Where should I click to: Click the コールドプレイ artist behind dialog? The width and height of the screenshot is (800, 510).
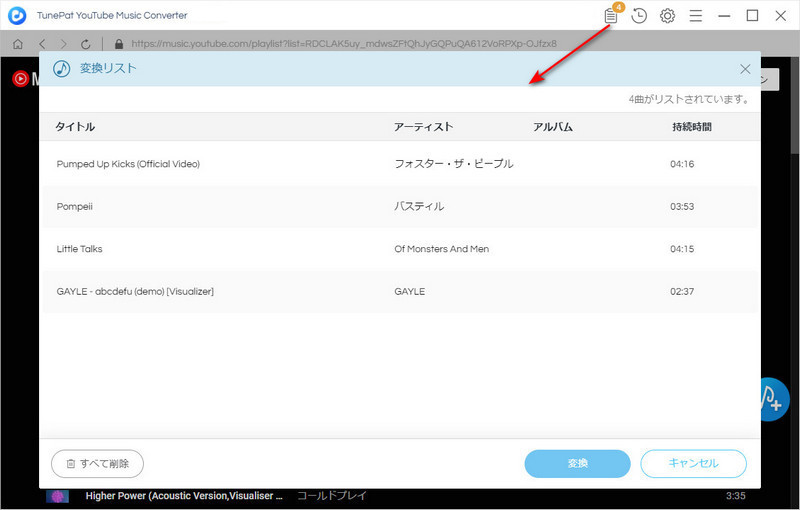tap(332, 496)
